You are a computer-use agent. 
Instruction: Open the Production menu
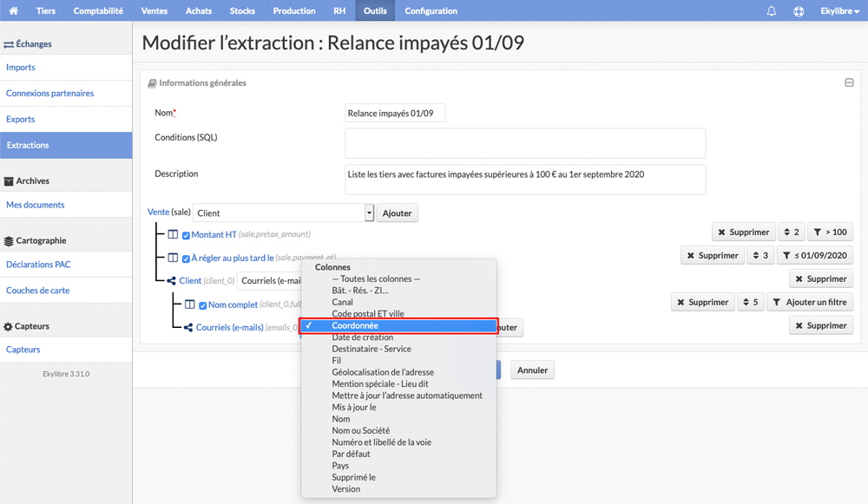(294, 10)
